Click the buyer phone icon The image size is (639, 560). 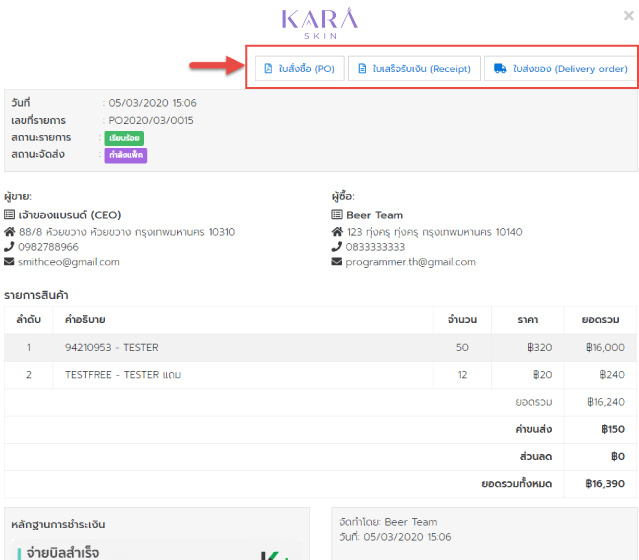pyautogui.click(x=337, y=247)
